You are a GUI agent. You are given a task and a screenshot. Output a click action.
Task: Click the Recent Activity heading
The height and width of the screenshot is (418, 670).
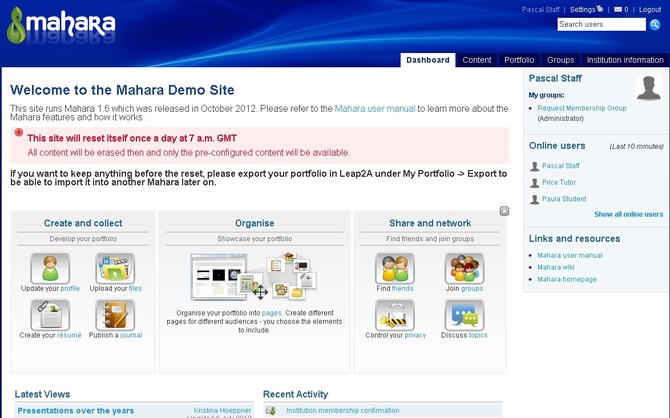coord(296,394)
